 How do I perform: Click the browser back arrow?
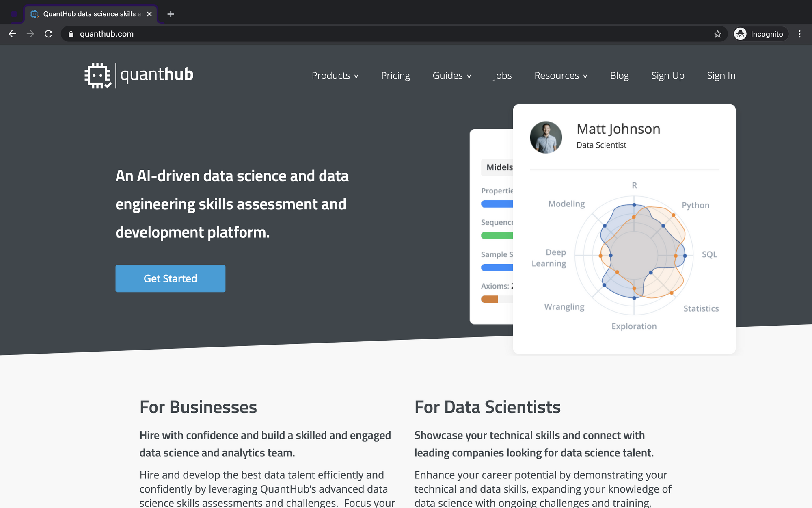pos(12,34)
